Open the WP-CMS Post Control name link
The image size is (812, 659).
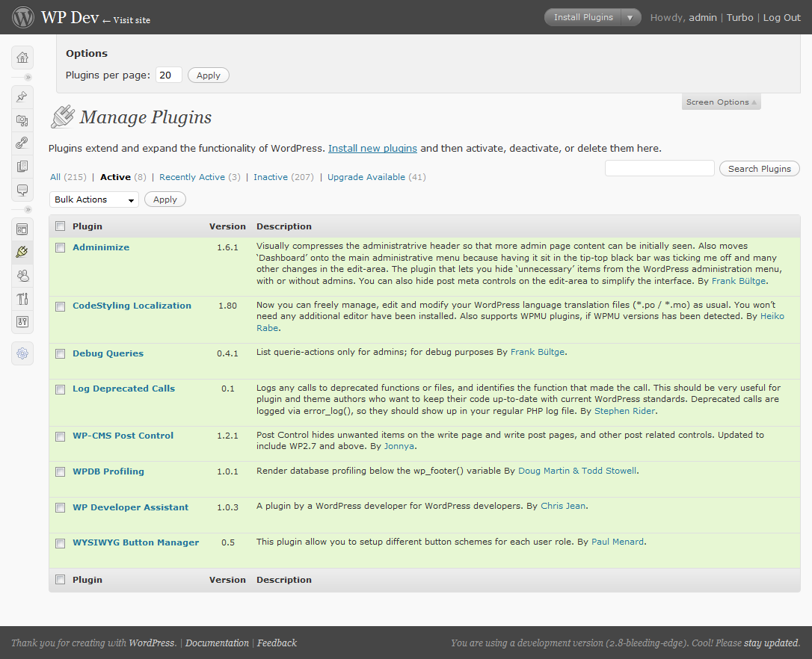click(123, 436)
